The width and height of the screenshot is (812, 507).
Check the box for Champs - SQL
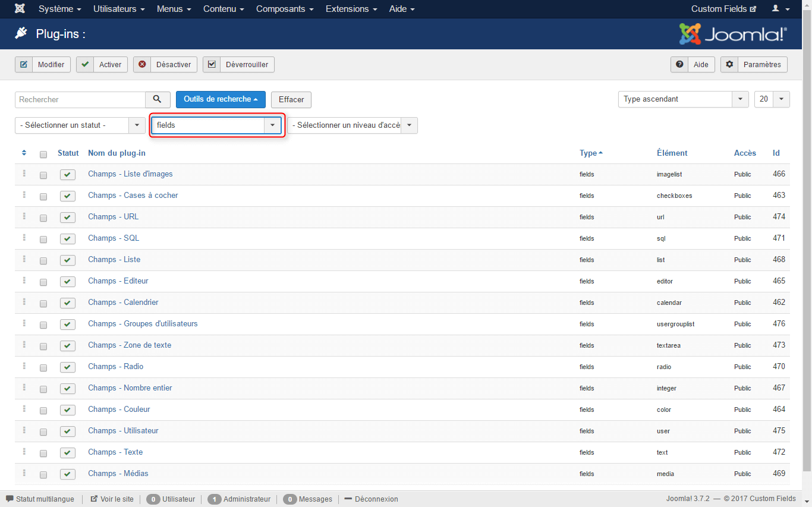tap(43, 240)
